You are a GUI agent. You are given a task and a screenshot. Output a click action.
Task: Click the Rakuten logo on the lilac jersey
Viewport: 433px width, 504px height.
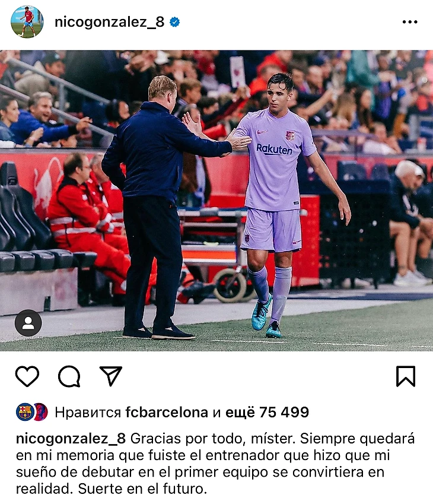point(274,149)
